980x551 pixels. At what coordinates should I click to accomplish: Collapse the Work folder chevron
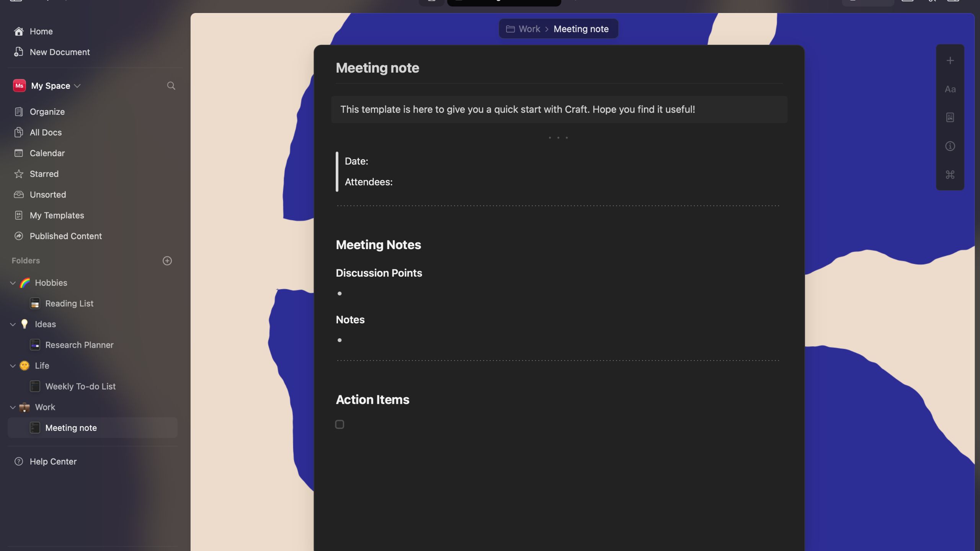click(13, 407)
